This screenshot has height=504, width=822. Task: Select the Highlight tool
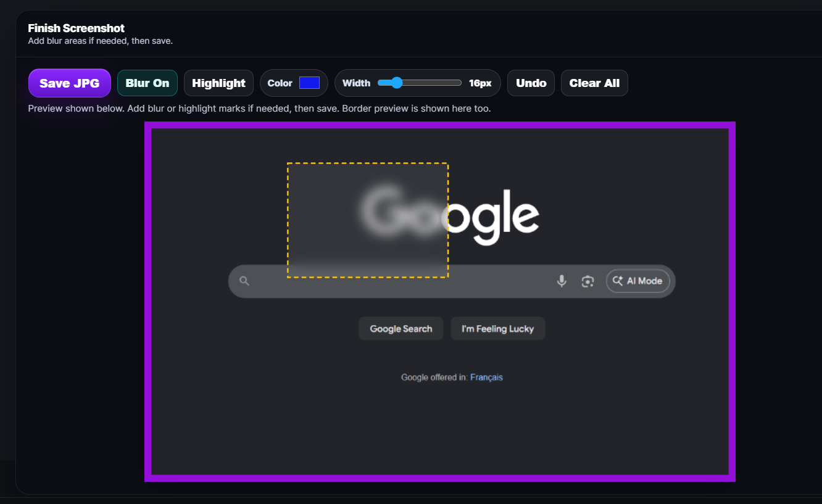click(x=218, y=83)
